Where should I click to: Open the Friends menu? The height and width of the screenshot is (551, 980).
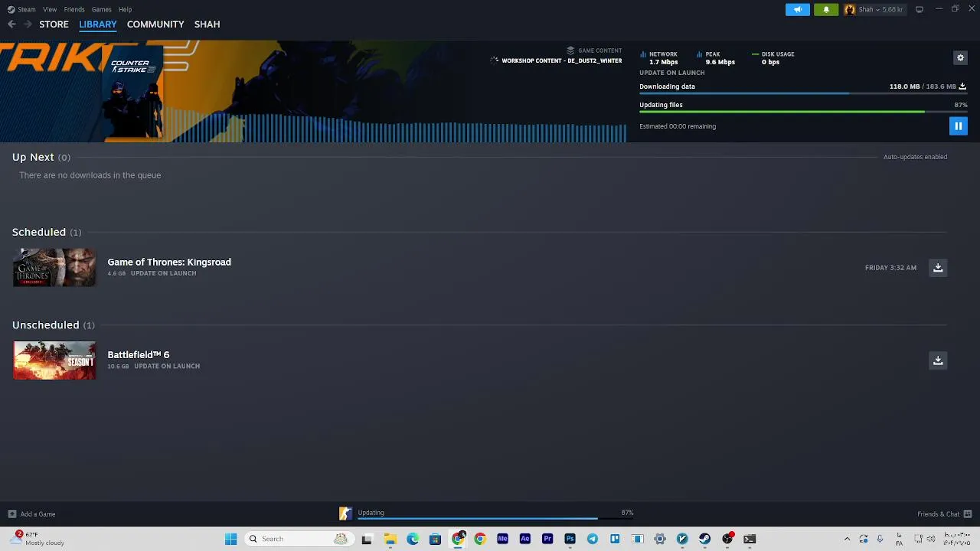(x=74, y=9)
